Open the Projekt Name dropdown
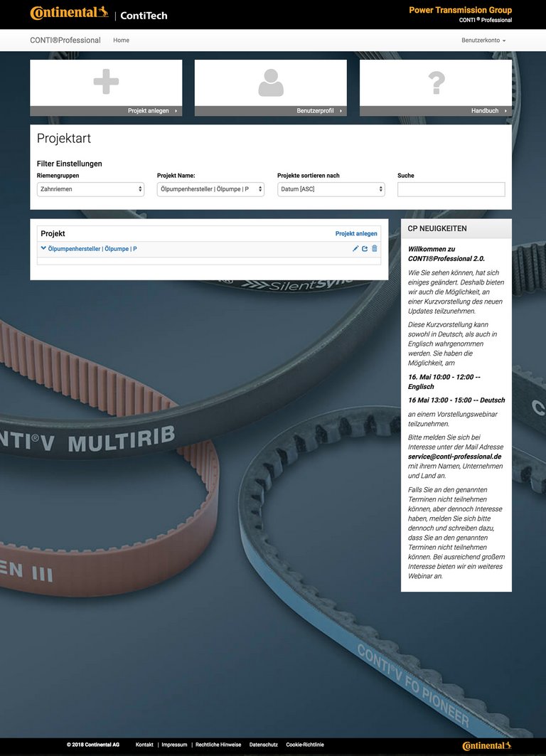The width and height of the screenshot is (546, 756). 210,189
